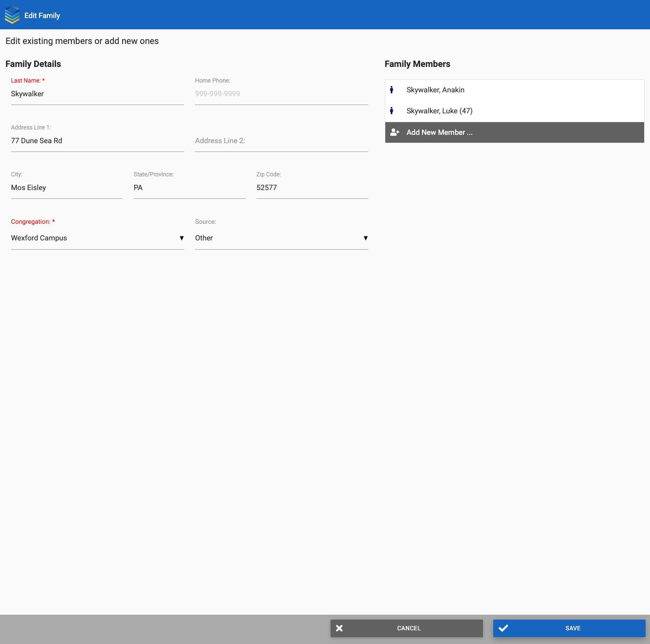Focus the Last Name field
This screenshot has width=650, height=644.
click(98, 94)
